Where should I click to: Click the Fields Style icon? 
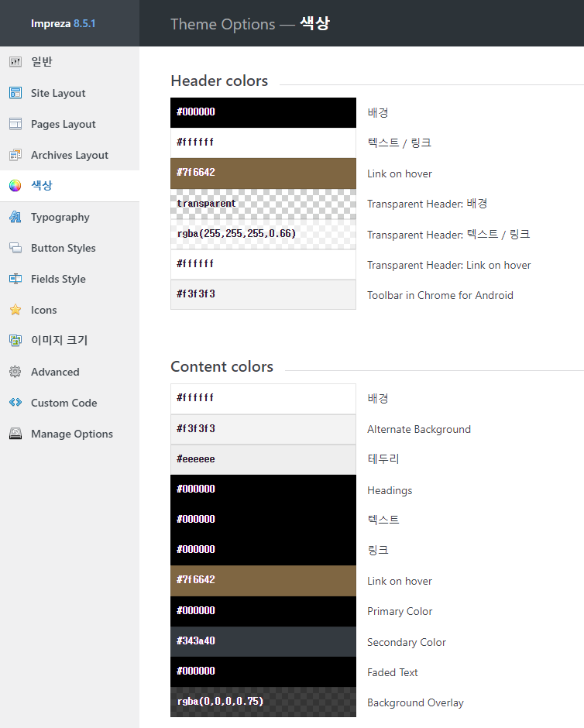(15, 279)
